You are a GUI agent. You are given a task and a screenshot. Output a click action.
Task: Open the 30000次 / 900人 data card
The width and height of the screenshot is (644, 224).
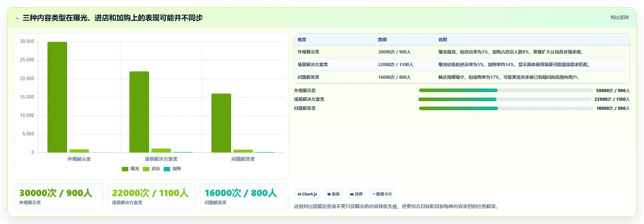pyautogui.click(x=58, y=197)
